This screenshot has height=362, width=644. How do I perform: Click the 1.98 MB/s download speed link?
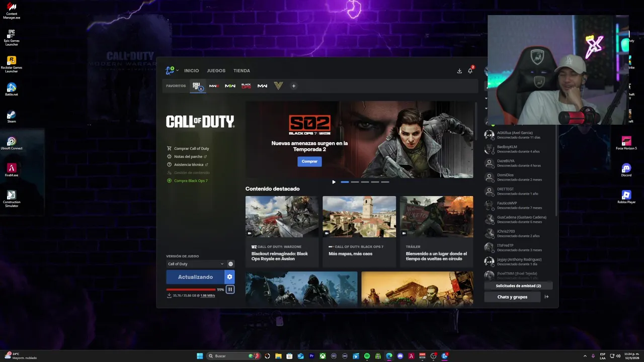(208, 296)
